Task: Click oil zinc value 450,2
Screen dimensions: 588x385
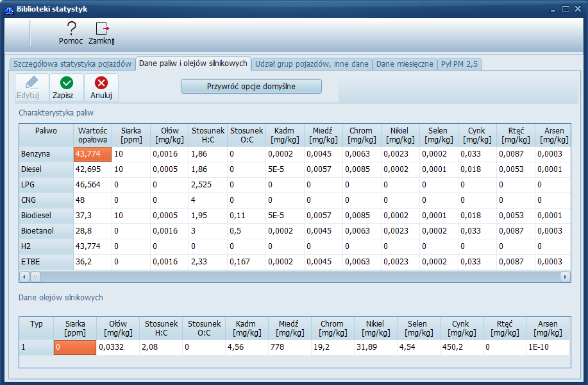Action: pyautogui.click(x=461, y=347)
